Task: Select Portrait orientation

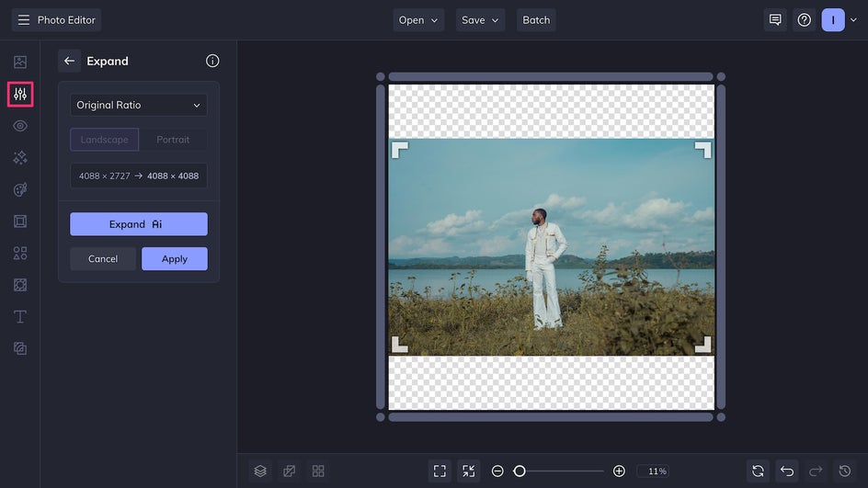Action: [173, 140]
